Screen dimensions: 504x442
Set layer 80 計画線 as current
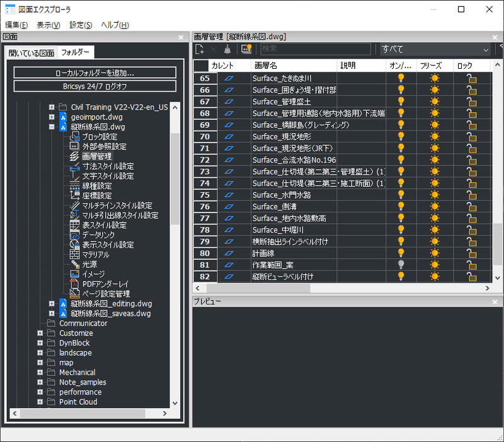(229, 253)
